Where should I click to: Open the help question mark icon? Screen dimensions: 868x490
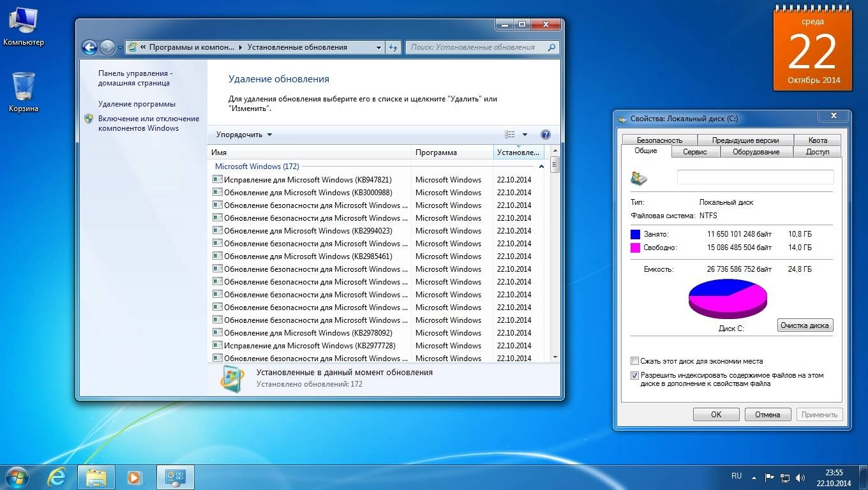[x=546, y=135]
